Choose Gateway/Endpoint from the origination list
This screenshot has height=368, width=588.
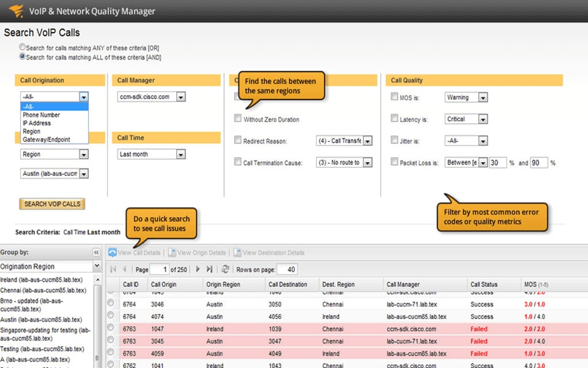(x=46, y=140)
